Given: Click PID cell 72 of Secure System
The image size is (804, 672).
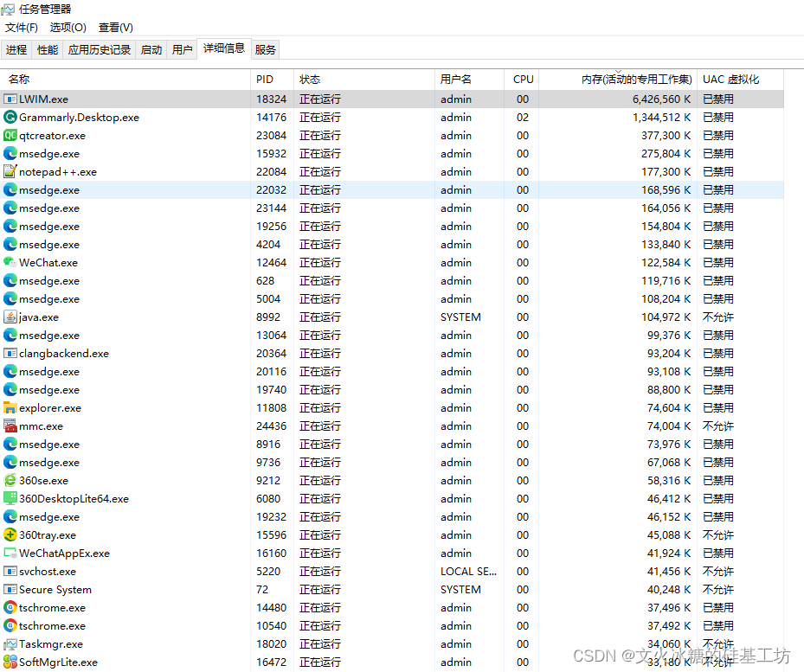Looking at the screenshot, I should (x=262, y=590).
